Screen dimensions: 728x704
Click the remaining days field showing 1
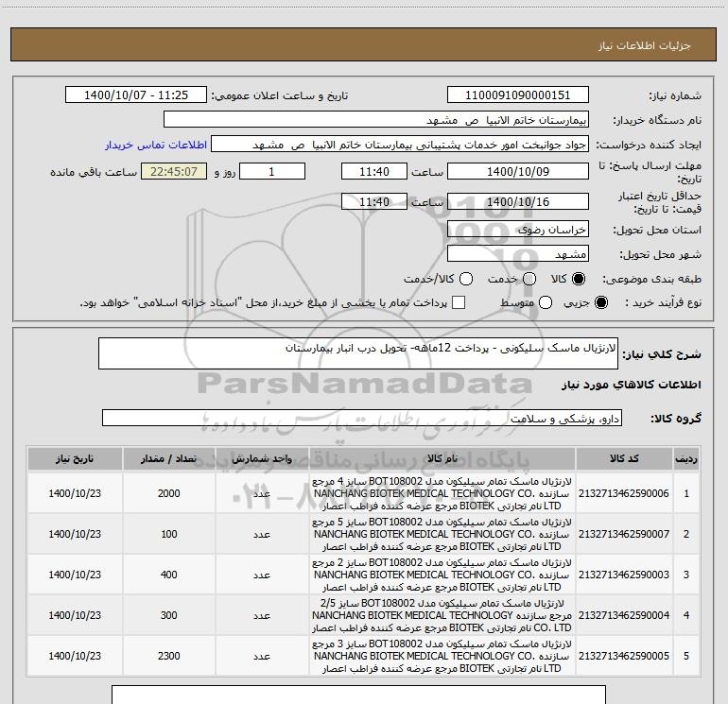tap(272, 171)
